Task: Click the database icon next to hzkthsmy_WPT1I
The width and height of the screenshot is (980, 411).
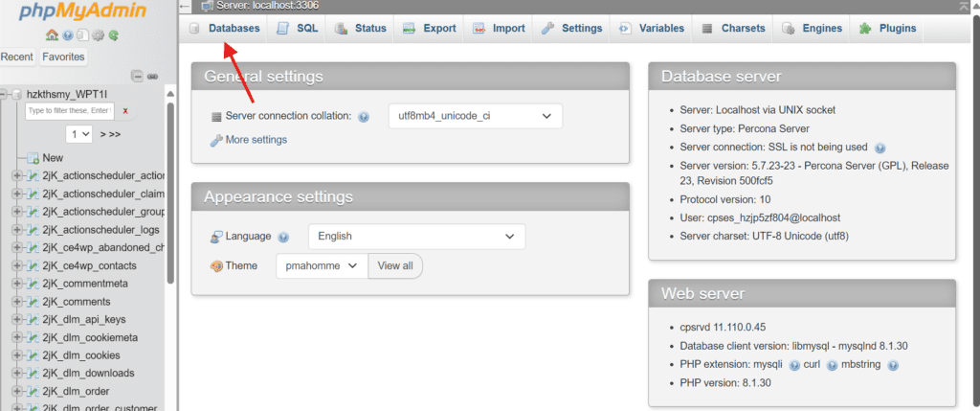Action: click(x=17, y=95)
